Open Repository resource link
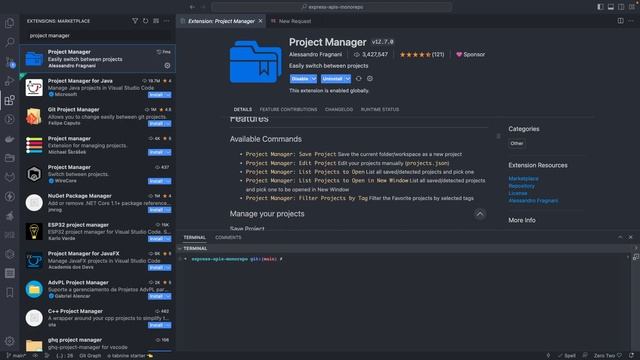The image size is (640, 360). 521,186
